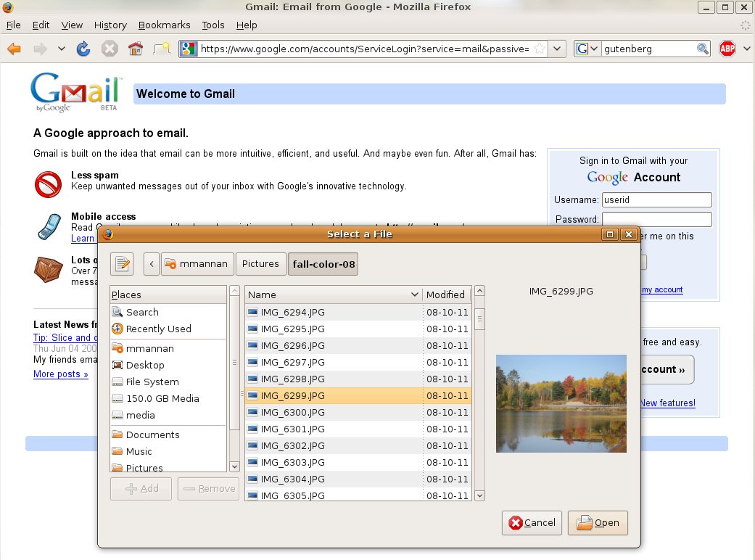Viewport: 755px width, 560px height.
Task: Click the my account link
Action: coord(662,289)
